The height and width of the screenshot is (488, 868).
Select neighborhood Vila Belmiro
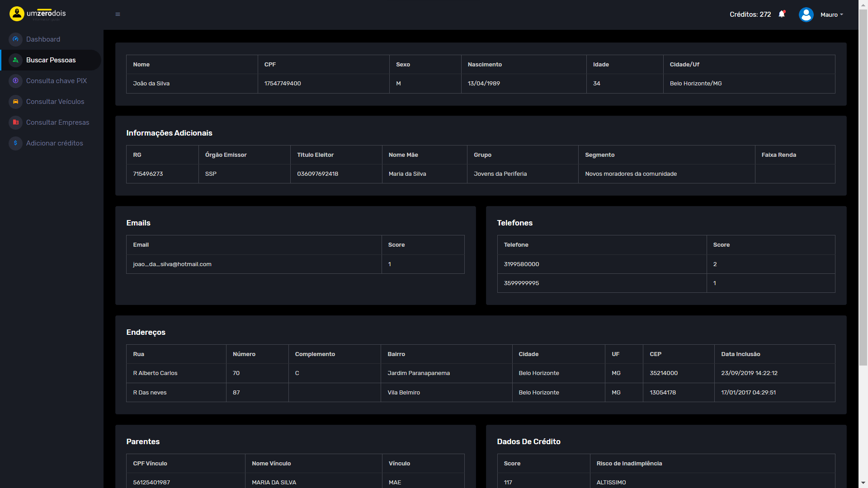403,393
